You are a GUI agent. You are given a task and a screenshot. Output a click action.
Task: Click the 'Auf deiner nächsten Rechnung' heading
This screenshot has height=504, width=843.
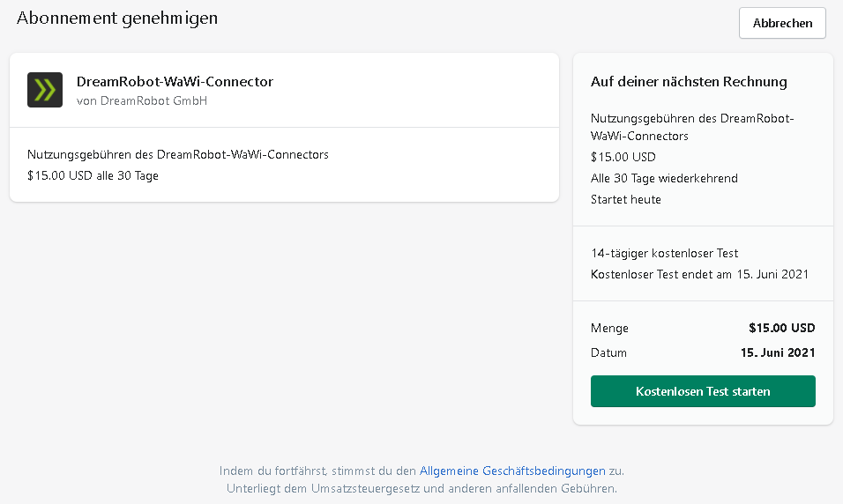(x=689, y=82)
